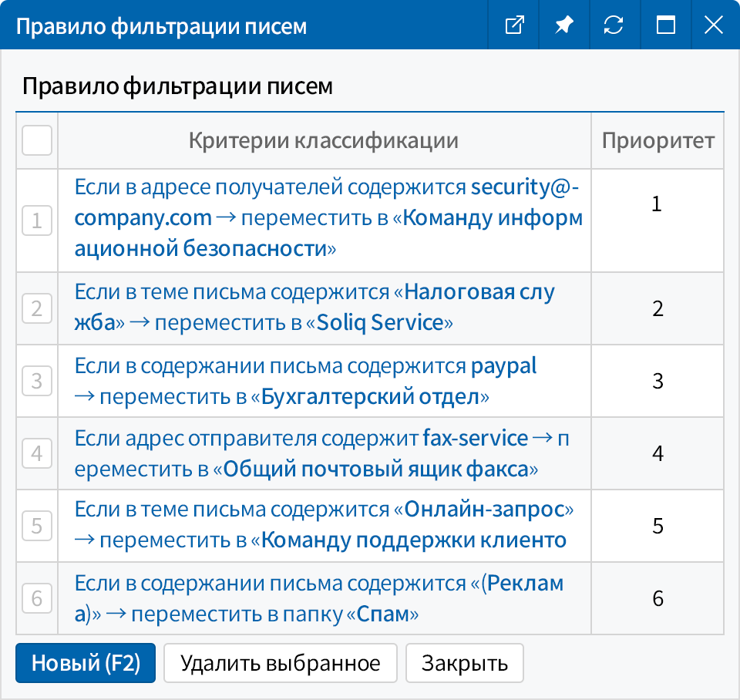Click Удалить выбранное button
Image resolution: width=740 pixels, height=700 pixels.
point(281,663)
